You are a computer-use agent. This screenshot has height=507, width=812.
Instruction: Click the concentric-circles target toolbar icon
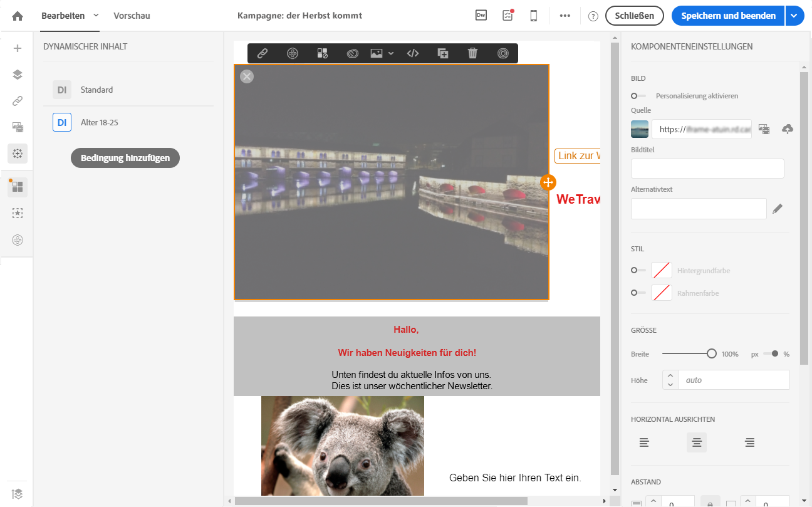503,53
